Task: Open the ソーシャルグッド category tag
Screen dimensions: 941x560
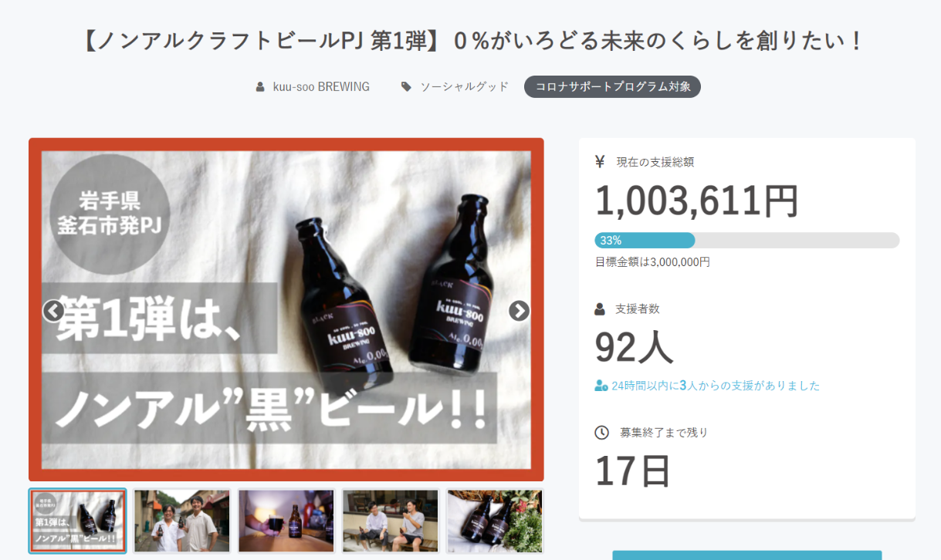Action: [464, 87]
